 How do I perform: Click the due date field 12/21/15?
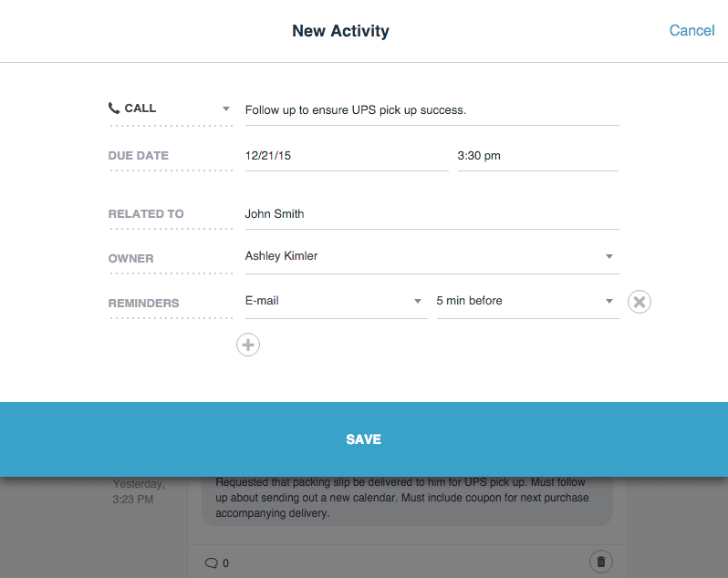tap(347, 156)
